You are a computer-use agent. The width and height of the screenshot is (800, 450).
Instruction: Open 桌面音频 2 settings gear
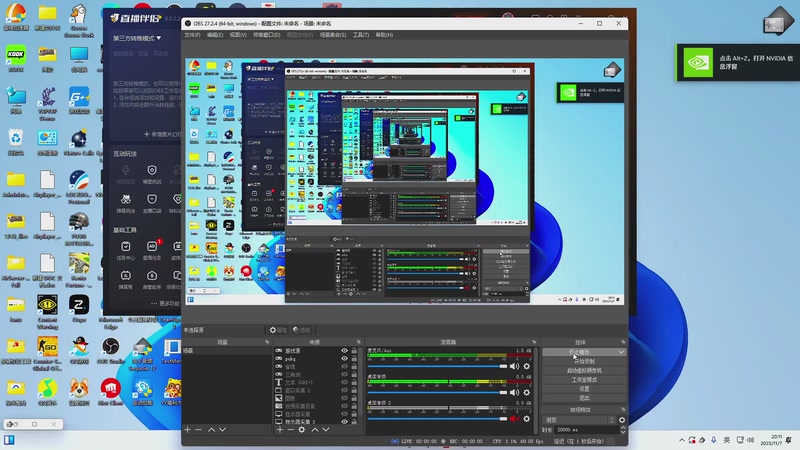527,418
